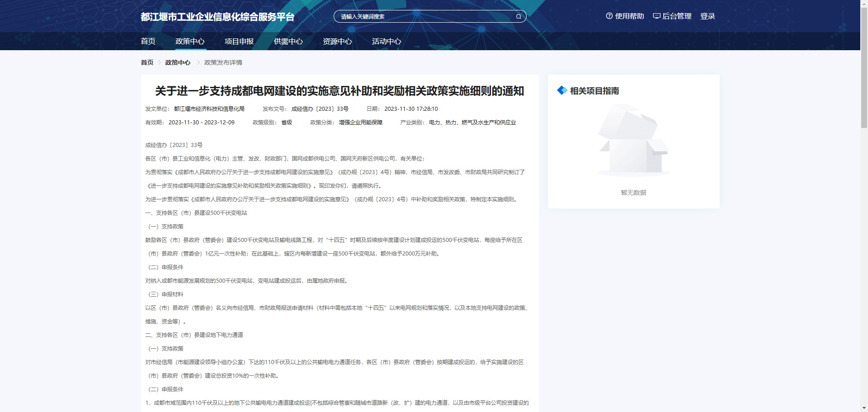This screenshot has width=868, height=412.
Task: Open the 供需中心 section
Action: click(x=288, y=41)
